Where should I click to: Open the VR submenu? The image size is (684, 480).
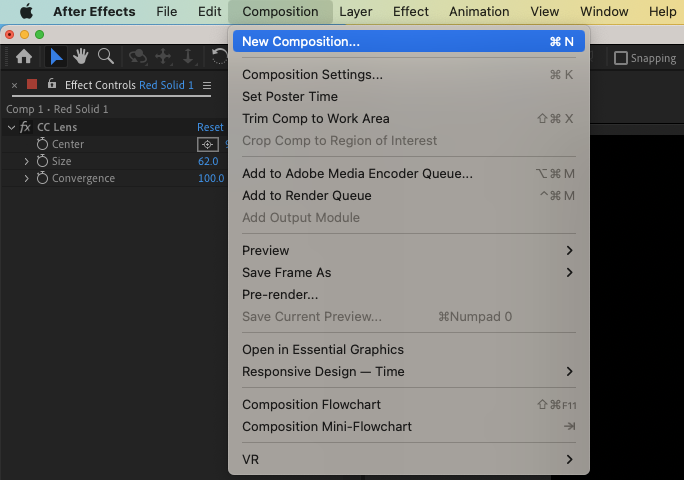point(409,459)
